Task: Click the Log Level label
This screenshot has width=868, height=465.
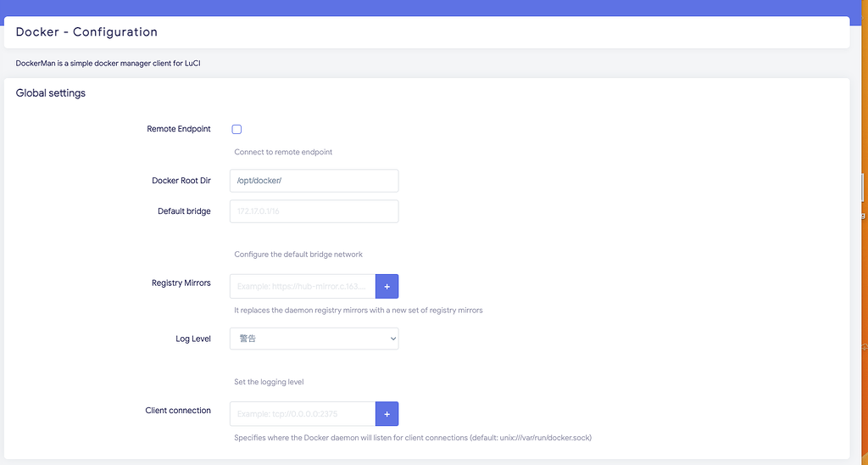Action: [x=193, y=339]
